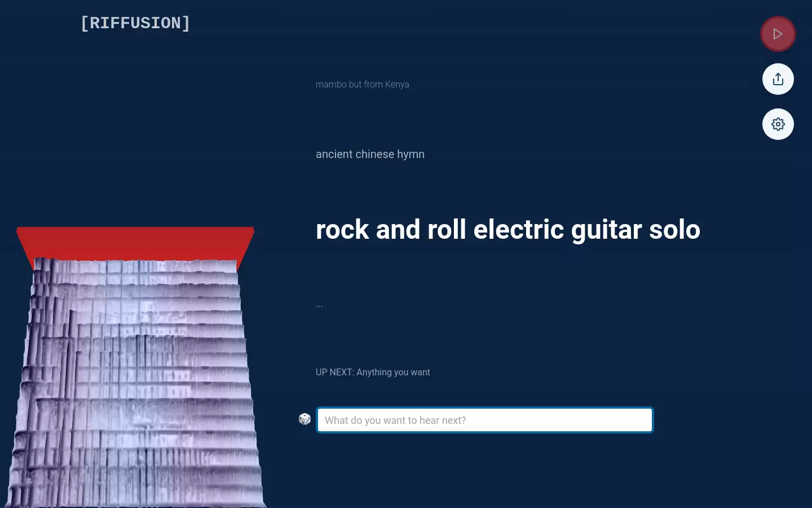
Task: Select the 'ancient chinese hymn' prompt
Action: [370, 154]
